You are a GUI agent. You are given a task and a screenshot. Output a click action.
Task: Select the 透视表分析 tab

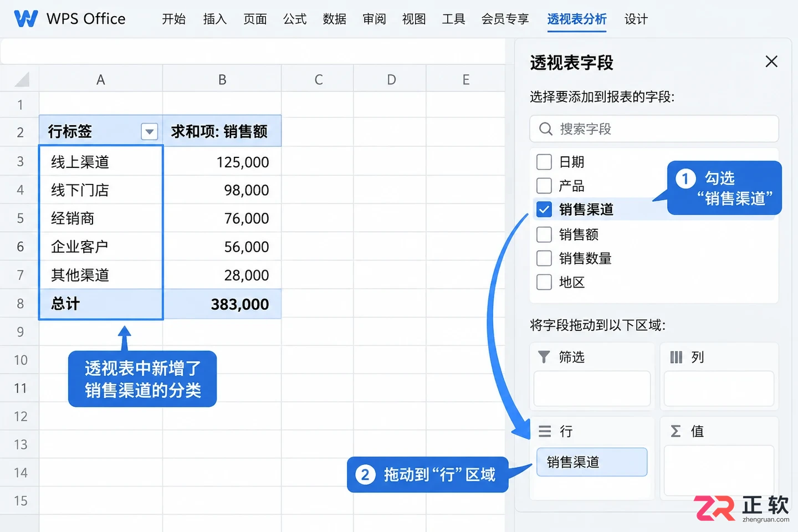(x=577, y=19)
